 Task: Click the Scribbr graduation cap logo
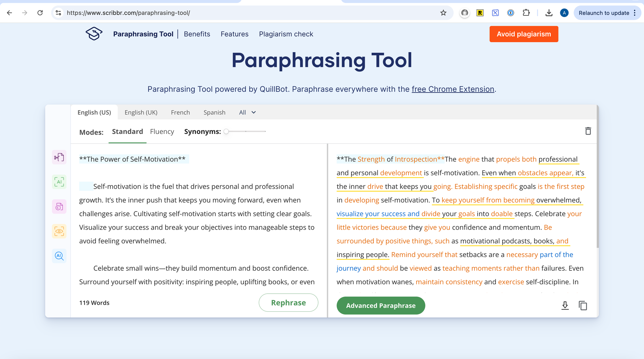[x=94, y=34]
